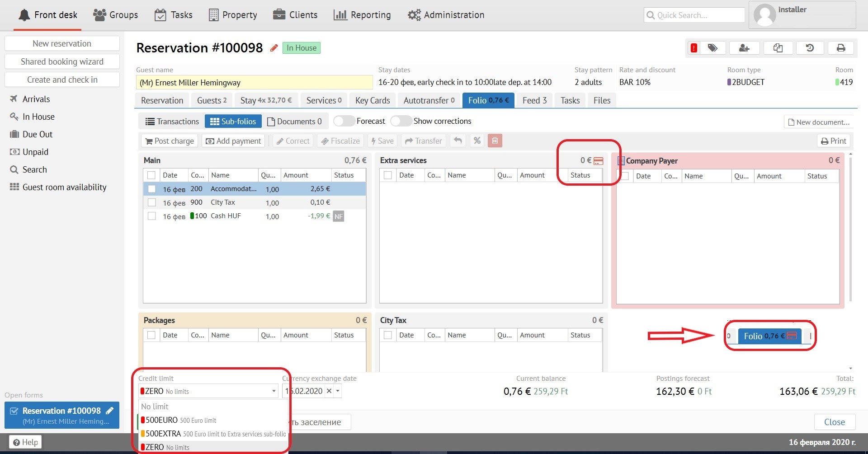Open the history icon button
The image size is (868, 454).
(810, 48)
